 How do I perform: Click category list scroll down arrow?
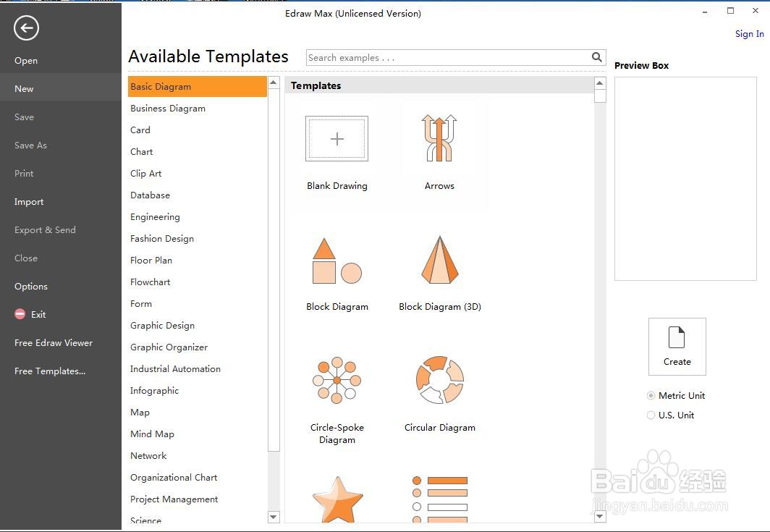pyautogui.click(x=274, y=517)
